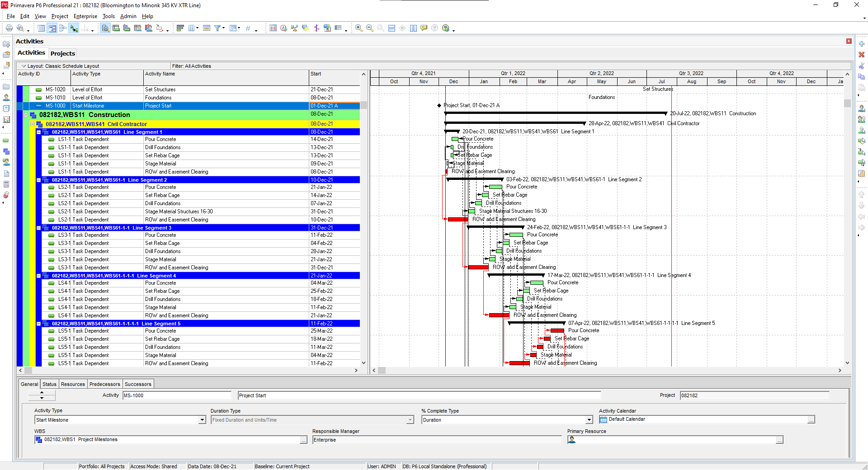Toggle Progress Spotlight on the timeline

(x=305, y=28)
